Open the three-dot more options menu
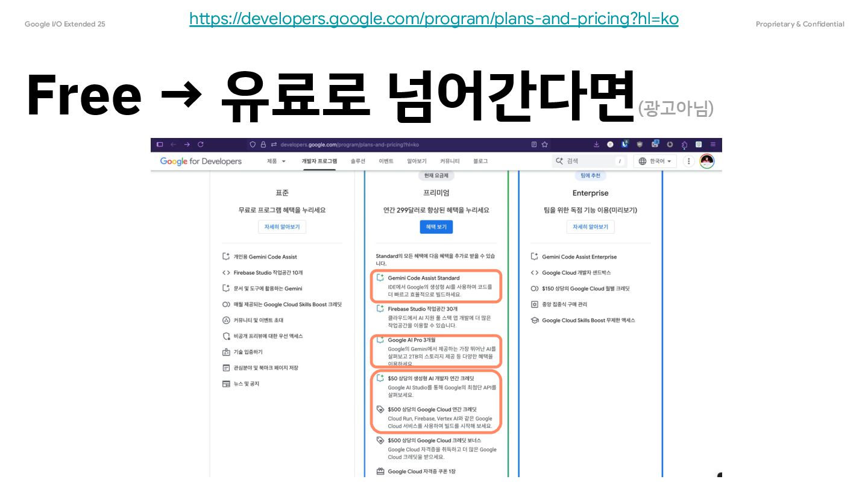Image resolution: width=868 pixels, height=488 pixels. 689,161
